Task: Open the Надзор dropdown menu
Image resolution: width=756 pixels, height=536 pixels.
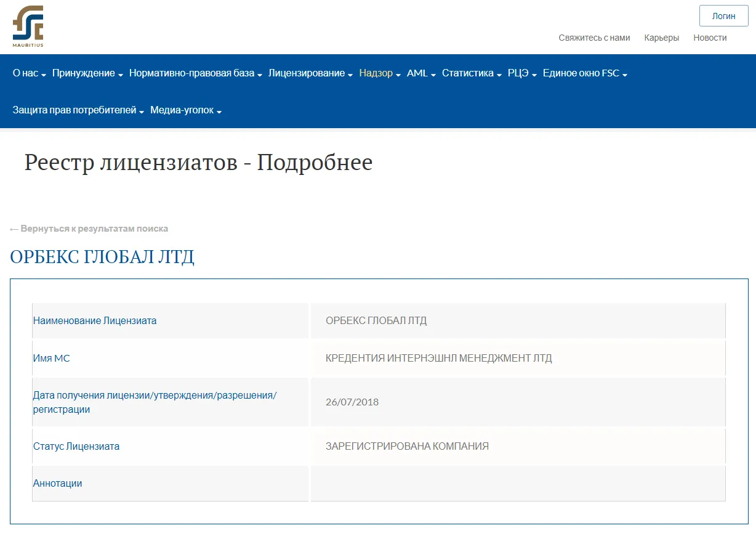Action: [380, 73]
